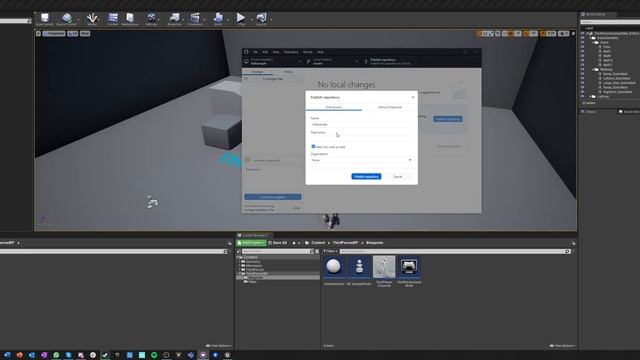Click ThirdPersonBP breadcrumb in Content Browser
Image resolution: width=640 pixels, height=360 pixels.
(345, 243)
